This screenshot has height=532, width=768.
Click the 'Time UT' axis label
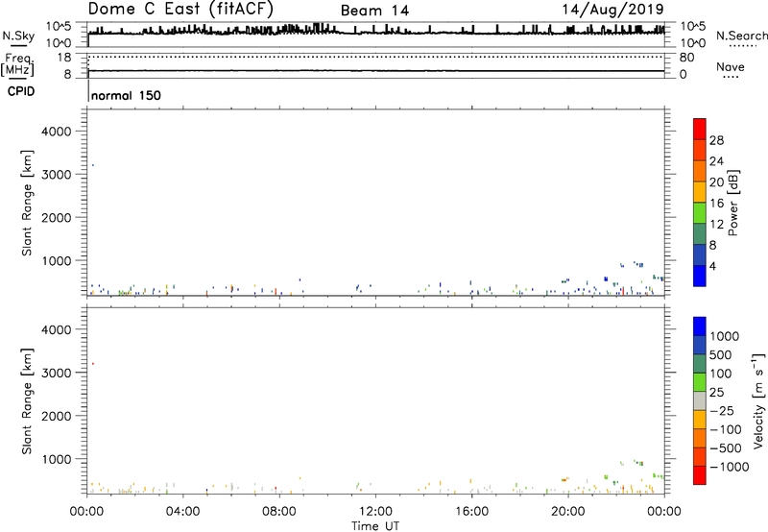(x=375, y=526)
